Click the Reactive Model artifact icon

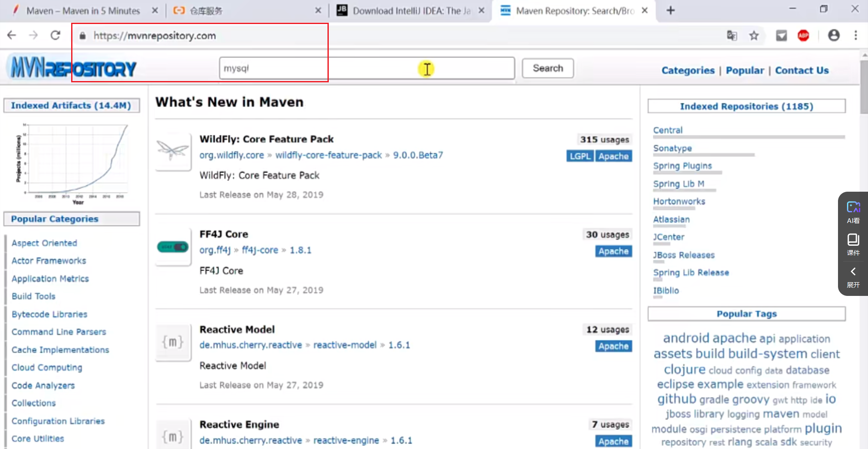click(173, 342)
